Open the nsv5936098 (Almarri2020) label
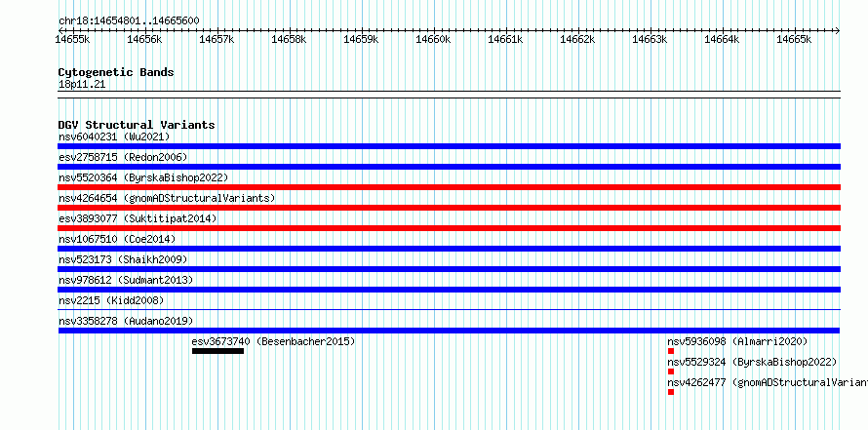868x430 pixels. pyautogui.click(x=737, y=341)
